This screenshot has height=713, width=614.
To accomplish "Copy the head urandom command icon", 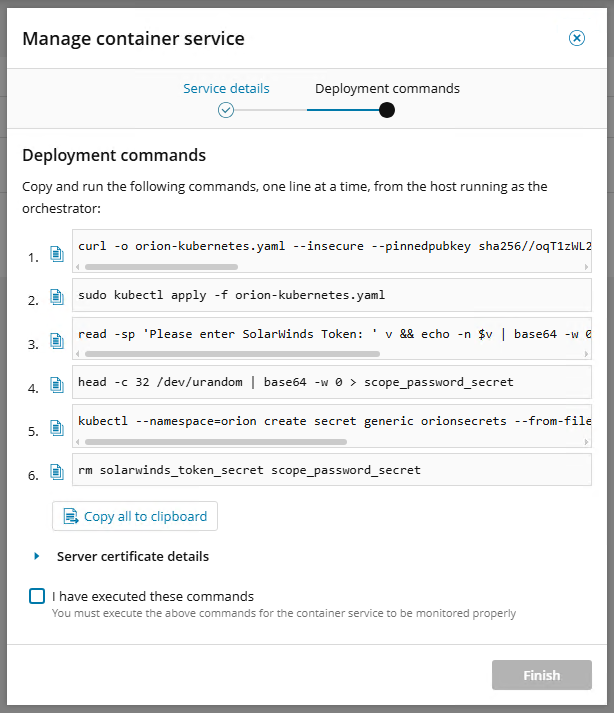I will coord(57,385).
